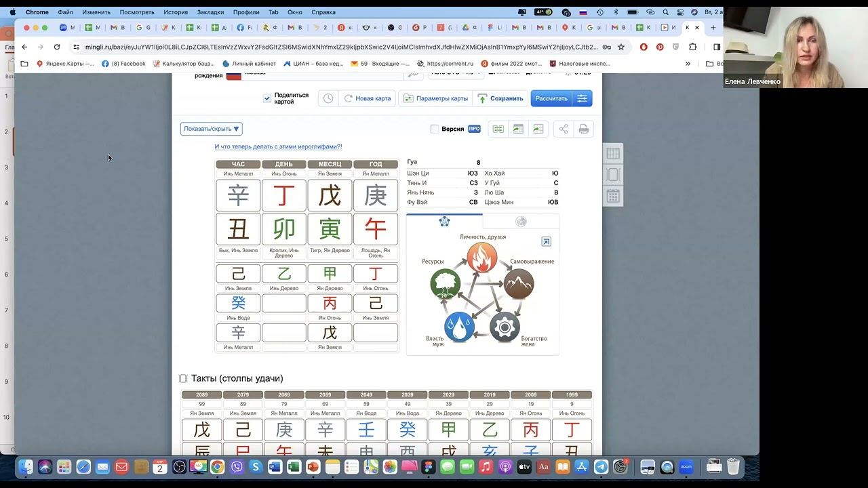This screenshot has height=488, width=868.
Task: Open the calendar side panel icon
Action: pyautogui.click(x=613, y=197)
